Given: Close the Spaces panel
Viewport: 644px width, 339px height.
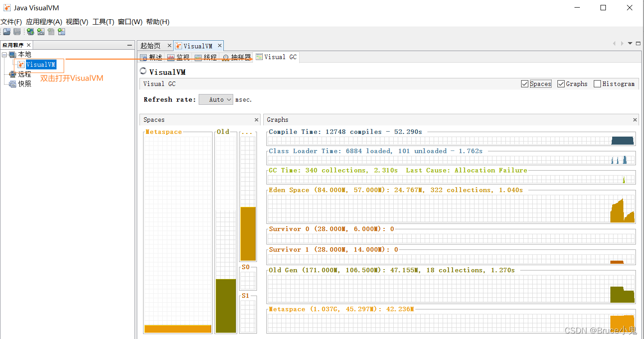Looking at the screenshot, I should (257, 120).
